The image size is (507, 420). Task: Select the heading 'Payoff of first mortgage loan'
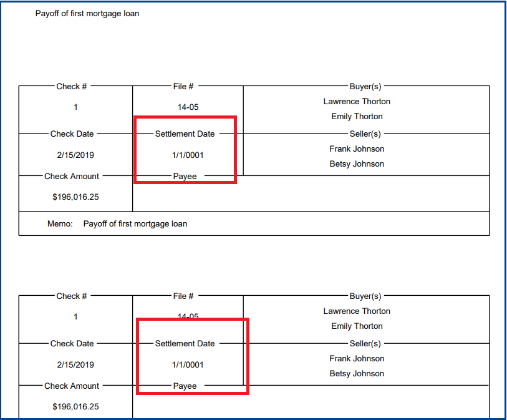pos(87,14)
